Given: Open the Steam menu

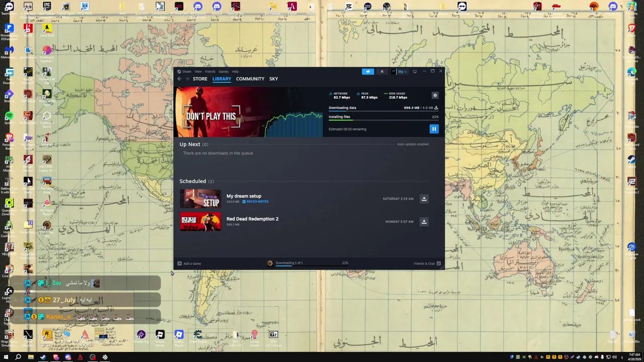Looking at the screenshot, I should coord(186,71).
